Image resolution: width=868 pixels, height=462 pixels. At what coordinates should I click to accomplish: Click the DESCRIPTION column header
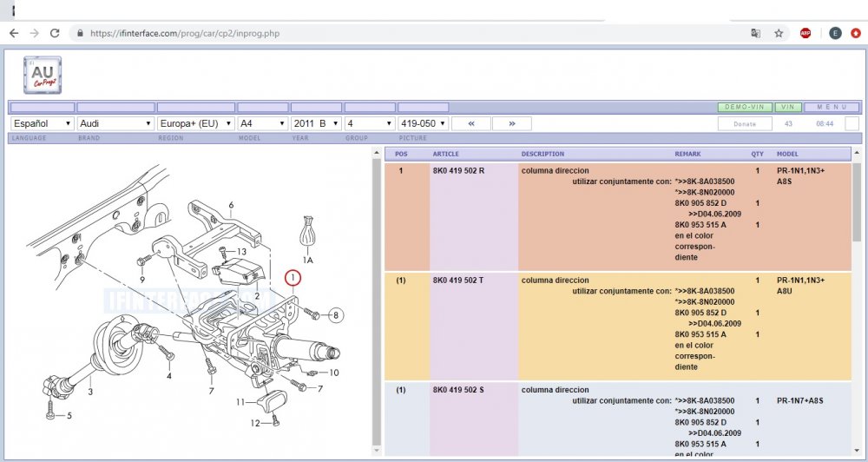(542, 154)
